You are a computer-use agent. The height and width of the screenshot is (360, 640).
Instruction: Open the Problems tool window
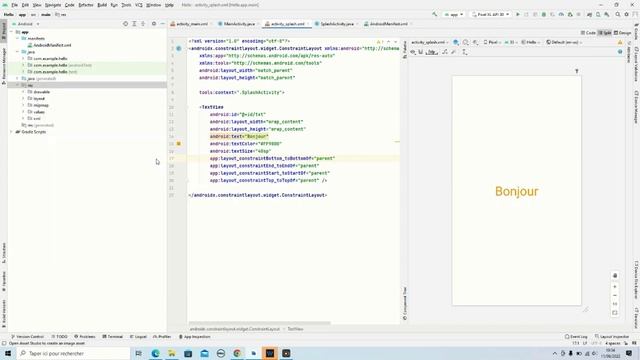click(85, 337)
